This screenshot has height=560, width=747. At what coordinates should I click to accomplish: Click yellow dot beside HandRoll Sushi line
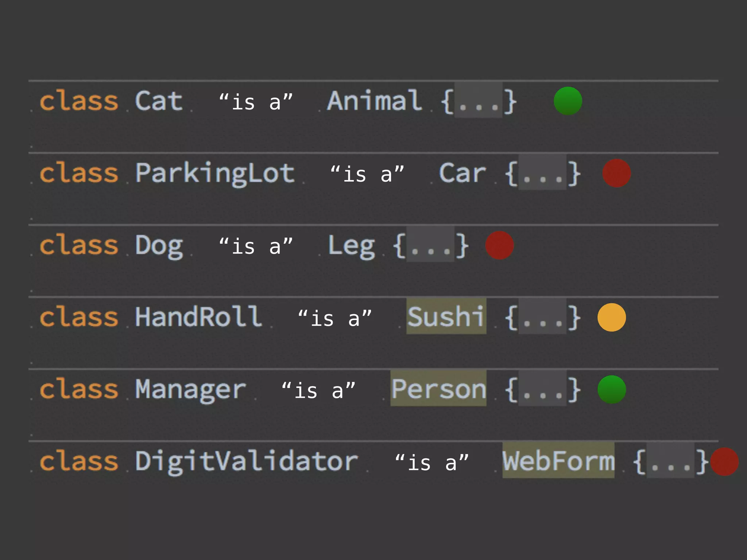point(612,317)
